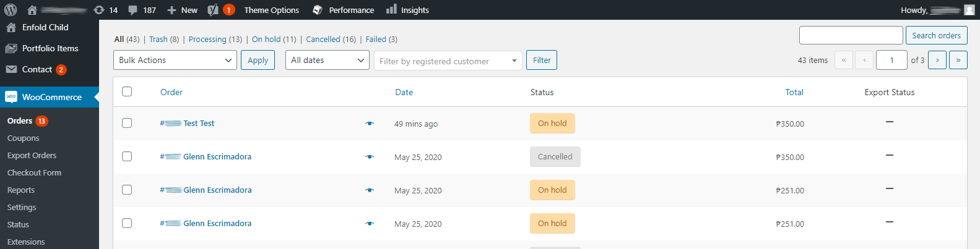Tick the checkbox for Test Test order

[127, 123]
